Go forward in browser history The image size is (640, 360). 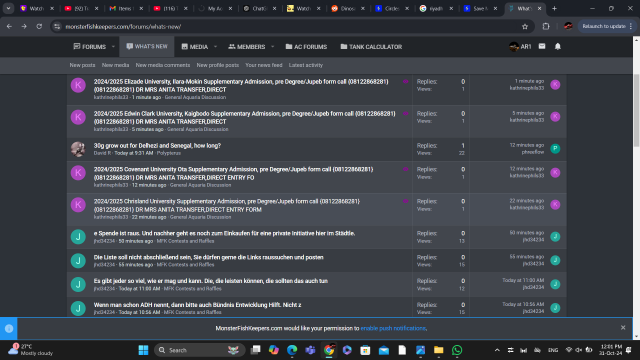pyautogui.click(x=24, y=27)
